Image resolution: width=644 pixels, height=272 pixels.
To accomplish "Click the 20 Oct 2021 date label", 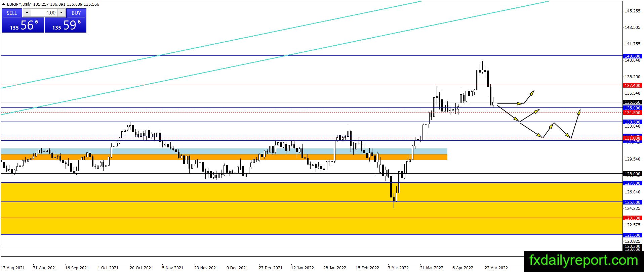I will point(142,268).
